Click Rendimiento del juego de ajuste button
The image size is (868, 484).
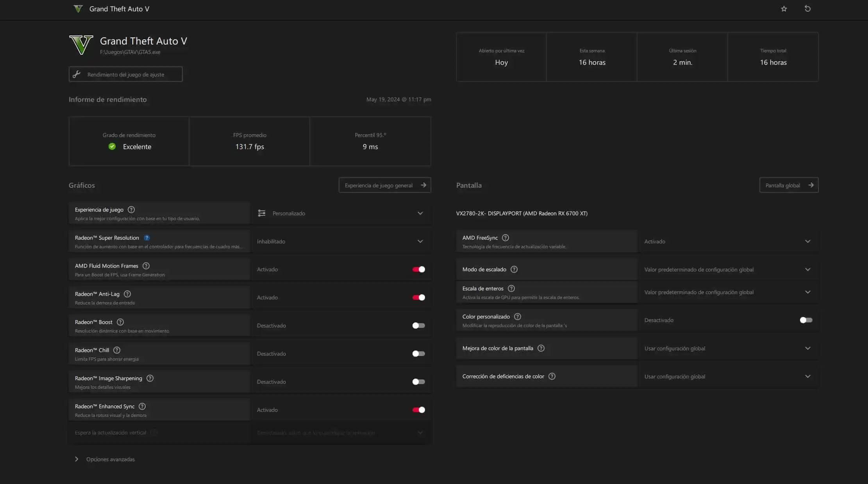[126, 74]
